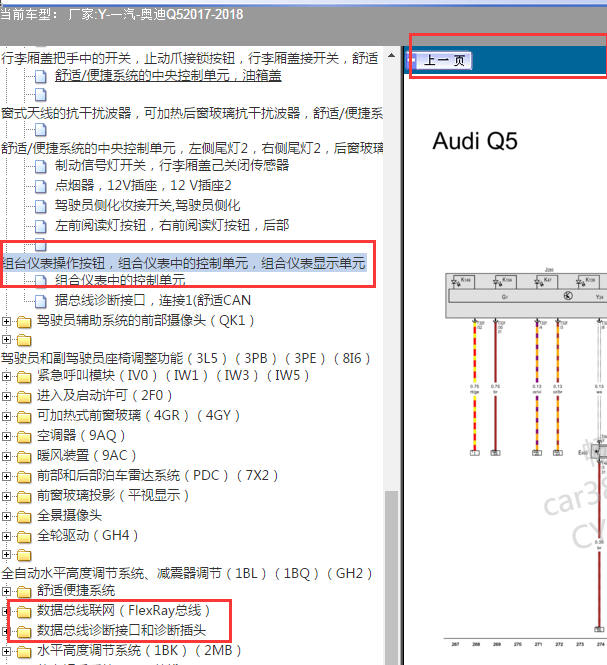Click document icon beside 点烟器 row
The image size is (607, 665).
[41, 186]
